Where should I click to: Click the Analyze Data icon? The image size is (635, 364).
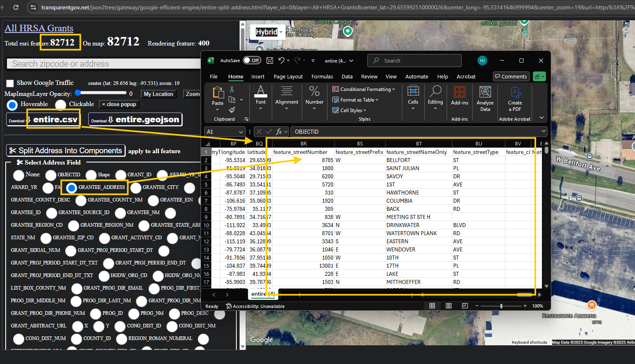tap(485, 91)
